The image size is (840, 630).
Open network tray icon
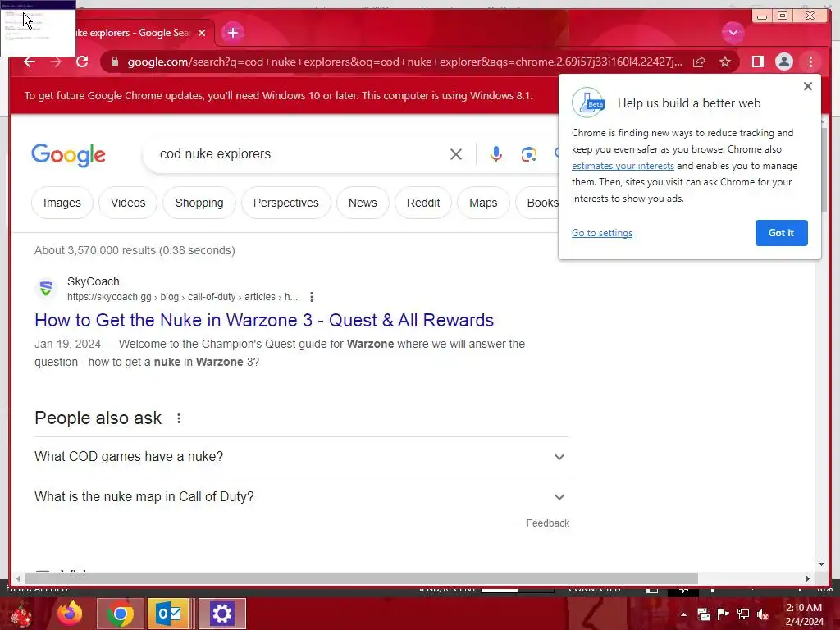coord(743,614)
